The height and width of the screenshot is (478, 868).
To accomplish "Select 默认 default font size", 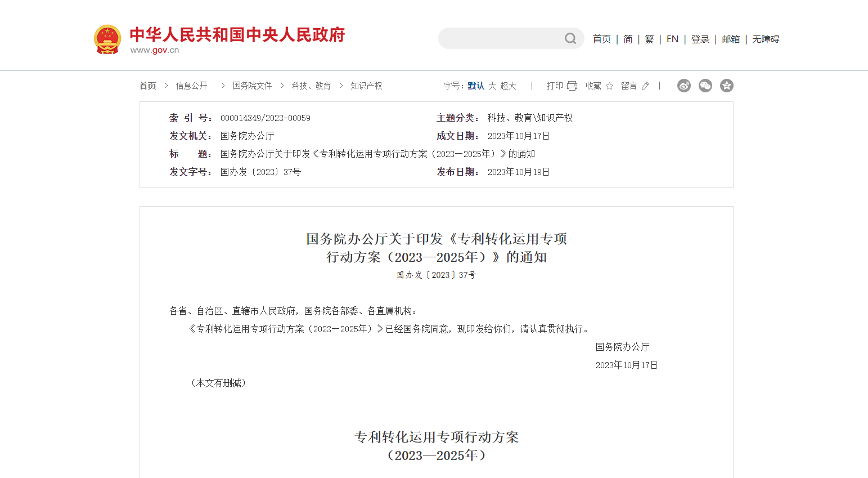I will (476, 86).
